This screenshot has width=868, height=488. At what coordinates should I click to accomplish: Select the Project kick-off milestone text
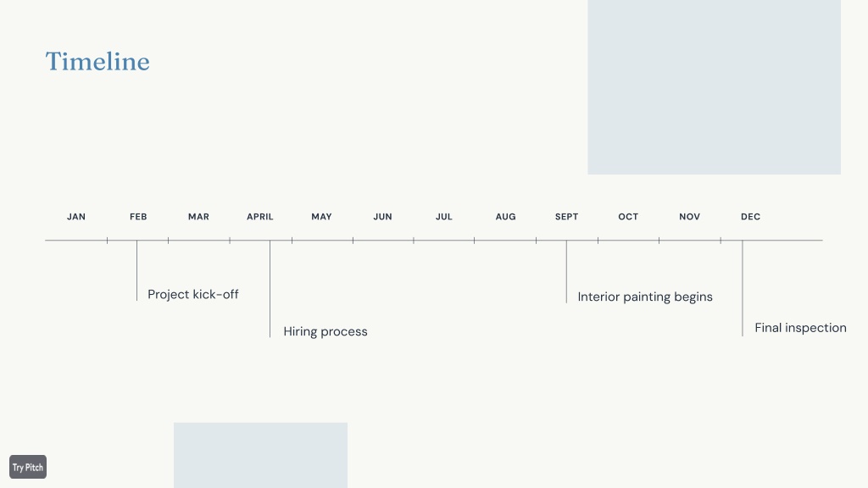click(193, 294)
